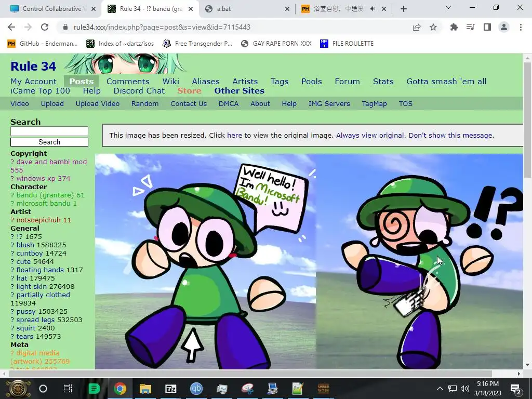This screenshot has width=532, height=399.
Task: Open the Comments section
Action: [128, 82]
